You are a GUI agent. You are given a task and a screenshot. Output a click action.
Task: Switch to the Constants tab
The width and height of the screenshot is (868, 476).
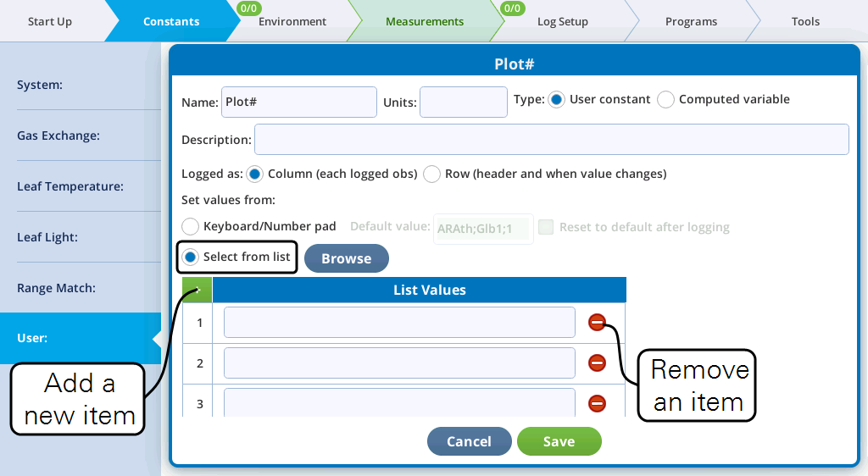(171, 21)
